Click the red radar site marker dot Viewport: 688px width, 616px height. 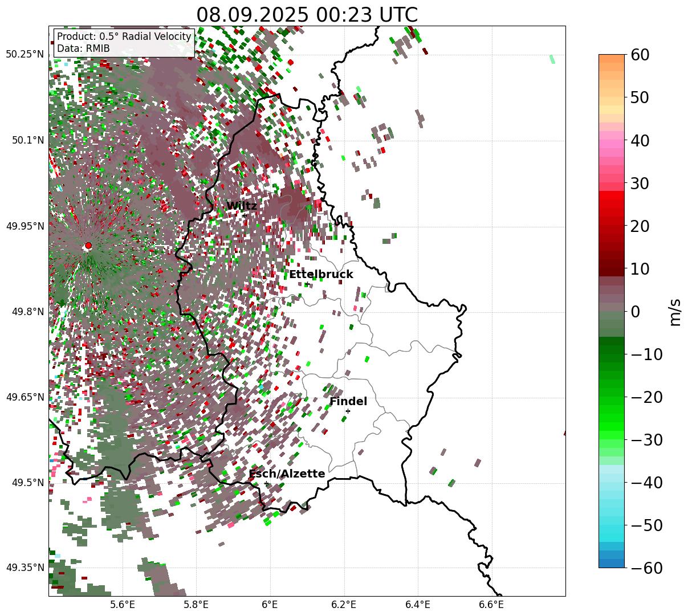tap(88, 246)
